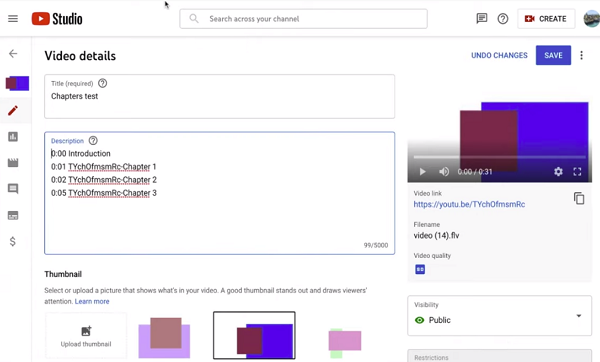Open the three-dot options menu beside Save
Viewport: 600px width, 362px height.
coord(581,55)
